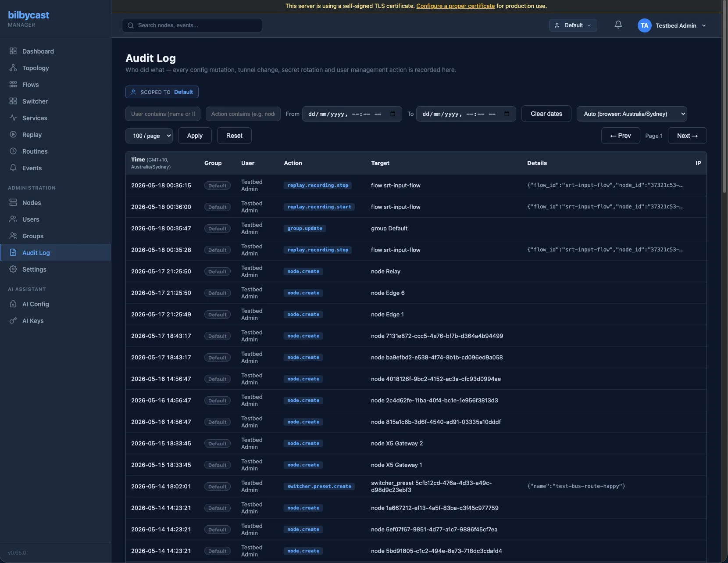
Task: Open the Switcher grid icon
Action: [x=13, y=101]
